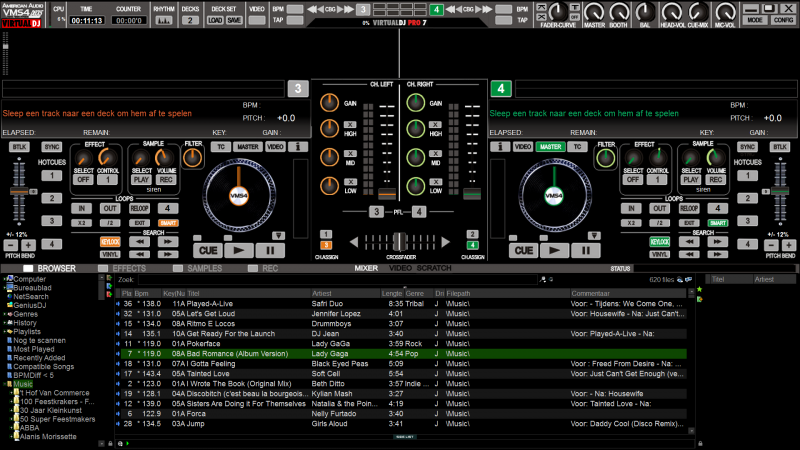Click the BOOTH volume knob

tap(618, 12)
